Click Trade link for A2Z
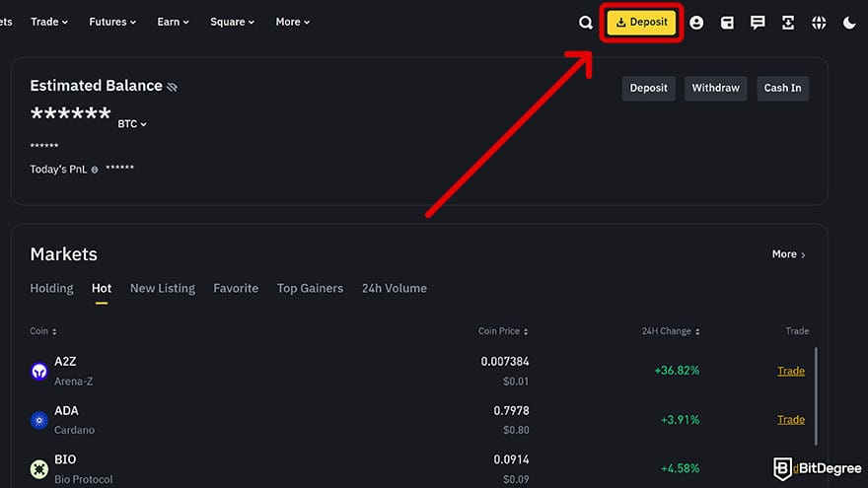This screenshot has height=488, width=868. [x=790, y=371]
